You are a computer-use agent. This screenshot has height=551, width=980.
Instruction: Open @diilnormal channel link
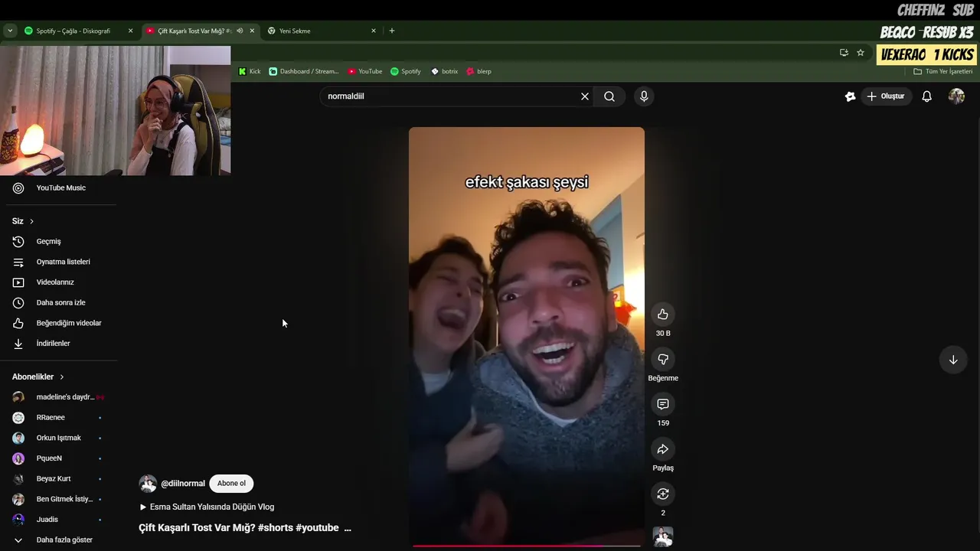pos(182,484)
